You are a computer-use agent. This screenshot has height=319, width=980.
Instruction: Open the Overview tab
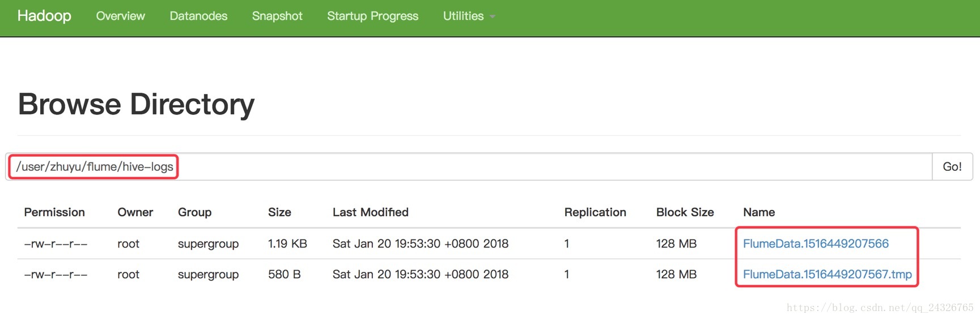(120, 16)
